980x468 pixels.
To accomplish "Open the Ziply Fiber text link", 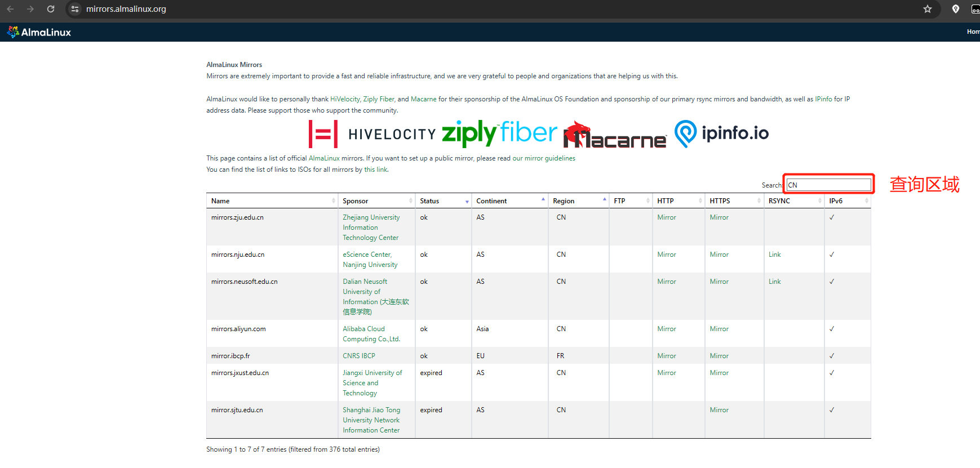I will tap(379, 99).
